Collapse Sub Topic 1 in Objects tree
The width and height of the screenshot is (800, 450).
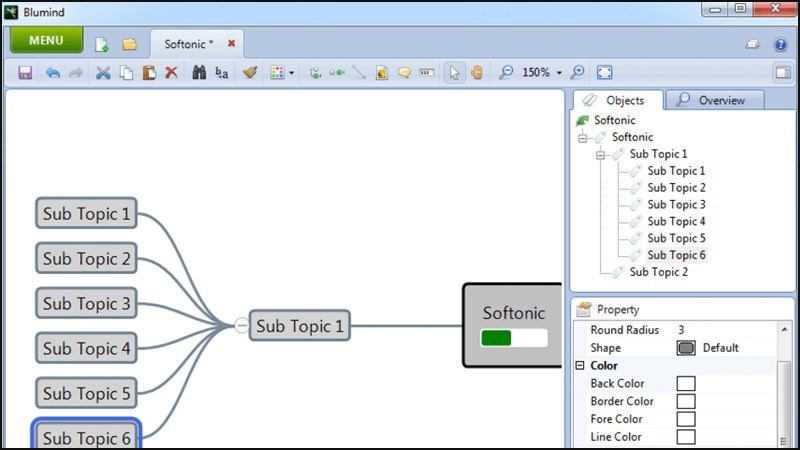(x=601, y=155)
